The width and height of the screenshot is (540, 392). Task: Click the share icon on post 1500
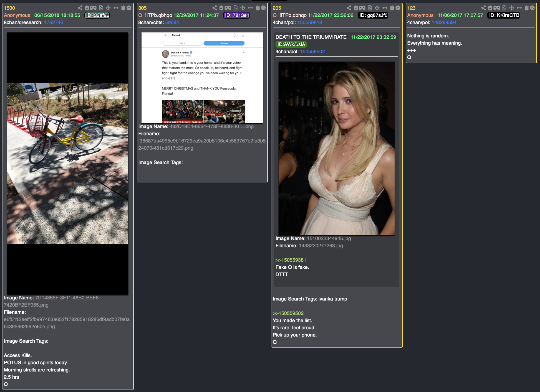(80, 8)
